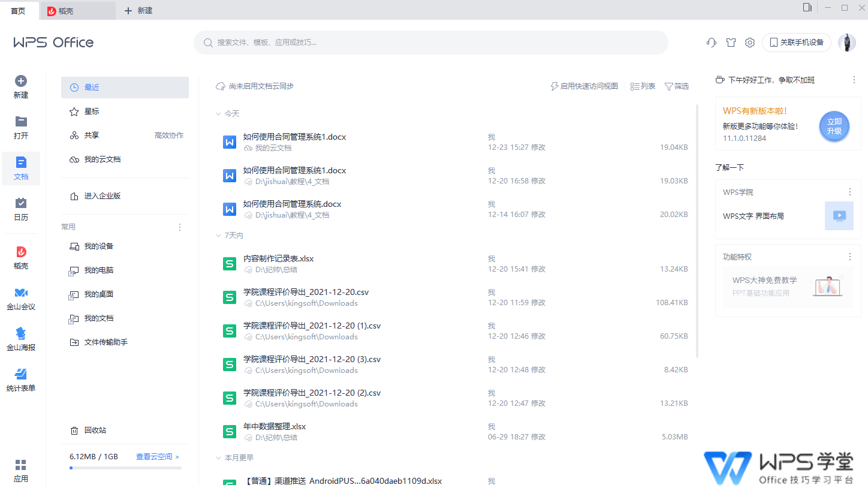Click the 高效协作 label beside 共享

(x=169, y=135)
